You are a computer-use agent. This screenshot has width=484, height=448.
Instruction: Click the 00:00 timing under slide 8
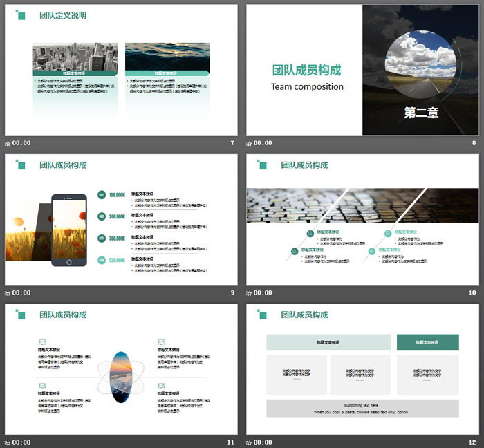point(263,143)
